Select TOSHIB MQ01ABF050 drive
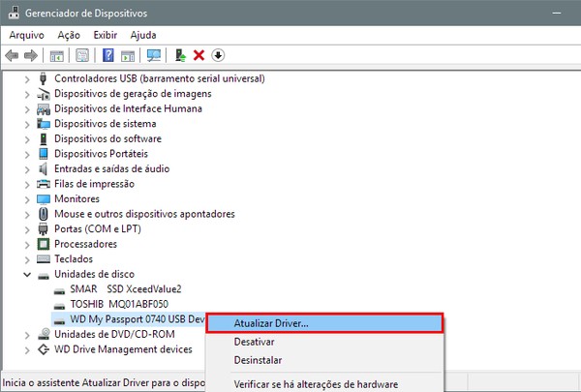Viewport: 581px width, 392px height. [x=119, y=304]
